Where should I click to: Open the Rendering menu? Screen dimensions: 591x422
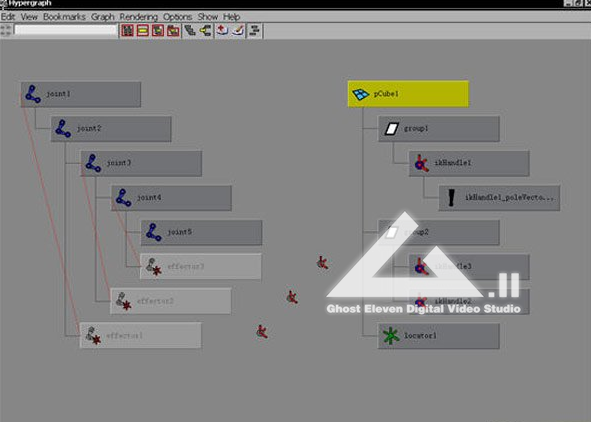[x=139, y=17]
